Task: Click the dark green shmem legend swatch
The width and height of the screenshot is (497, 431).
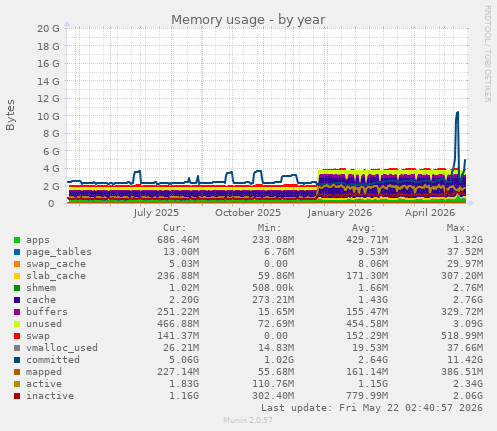Action: pos(17,288)
